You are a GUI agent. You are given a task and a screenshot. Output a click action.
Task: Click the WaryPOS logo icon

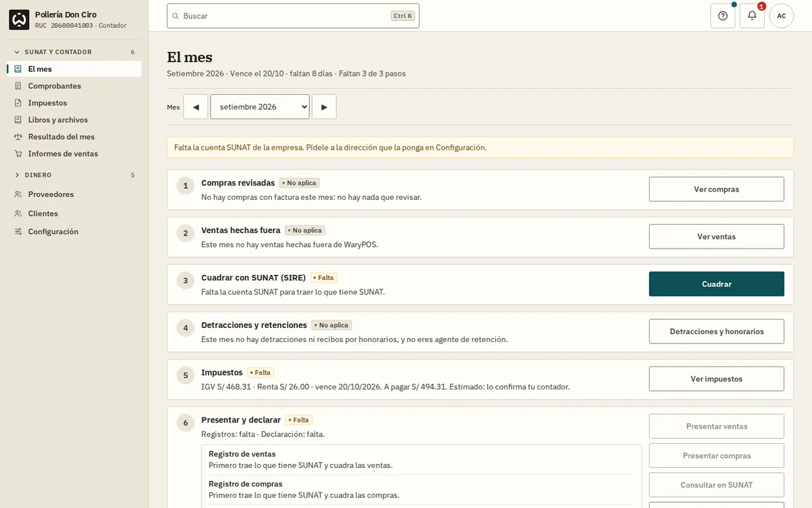(19, 20)
